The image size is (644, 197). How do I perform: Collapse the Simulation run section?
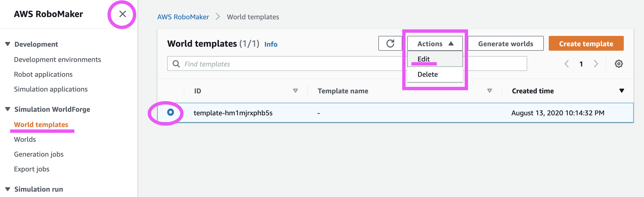point(8,189)
